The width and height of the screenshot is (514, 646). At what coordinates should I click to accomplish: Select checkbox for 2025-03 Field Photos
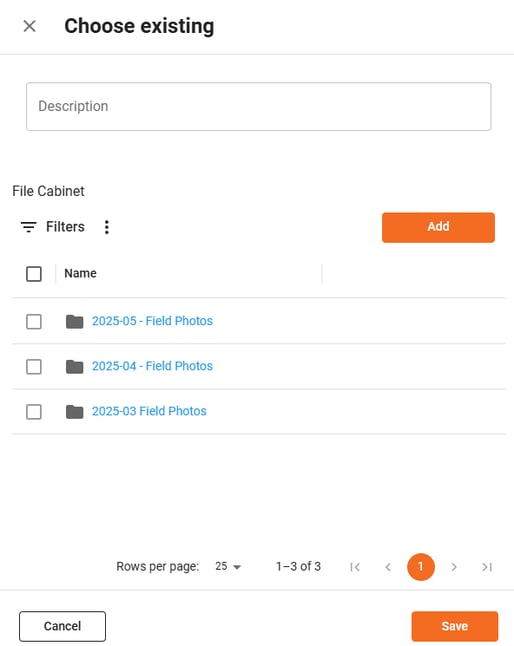click(x=34, y=412)
